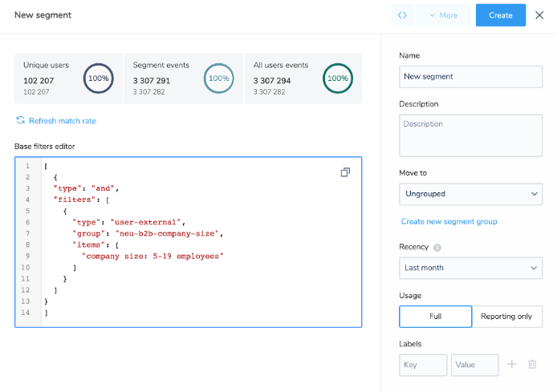Add a label with the plus icon
Image resolution: width=557 pixels, height=392 pixels.
[511, 364]
